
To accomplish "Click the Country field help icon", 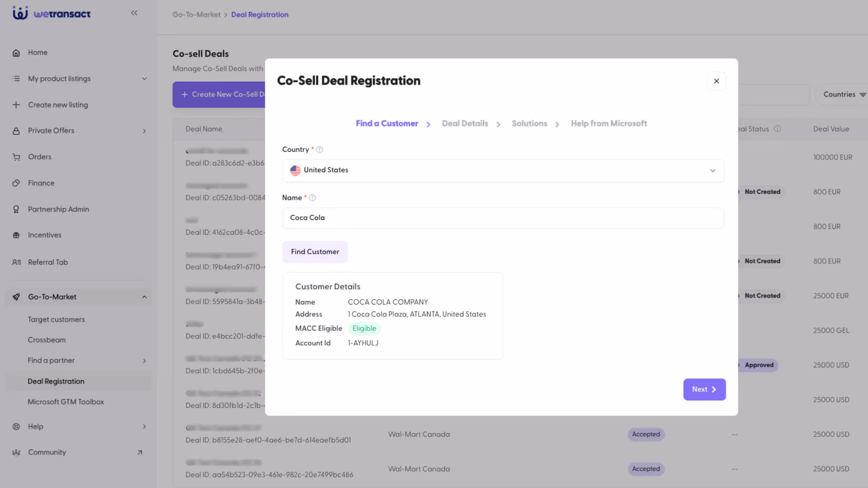I will (x=320, y=150).
